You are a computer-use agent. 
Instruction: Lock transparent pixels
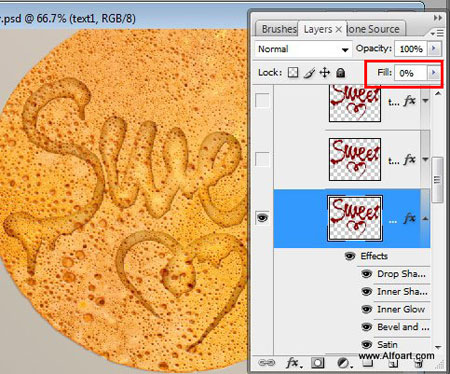pyautogui.click(x=293, y=73)
